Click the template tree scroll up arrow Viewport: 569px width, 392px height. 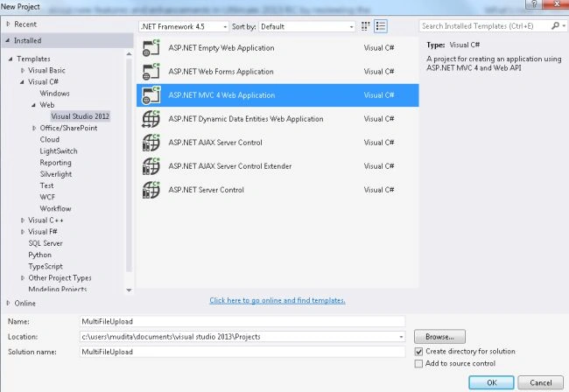click(x=129, y=53)
